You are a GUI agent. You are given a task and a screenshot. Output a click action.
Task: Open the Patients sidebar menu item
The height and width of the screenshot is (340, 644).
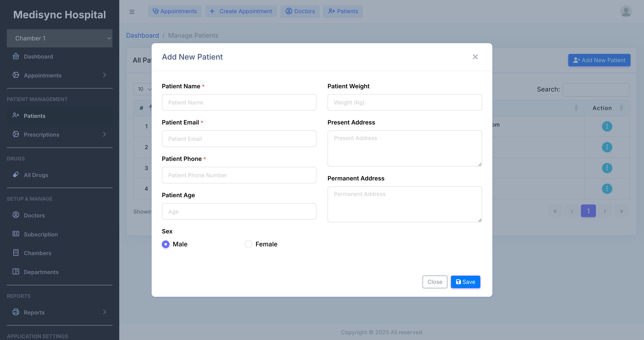[x=34, y=116]
